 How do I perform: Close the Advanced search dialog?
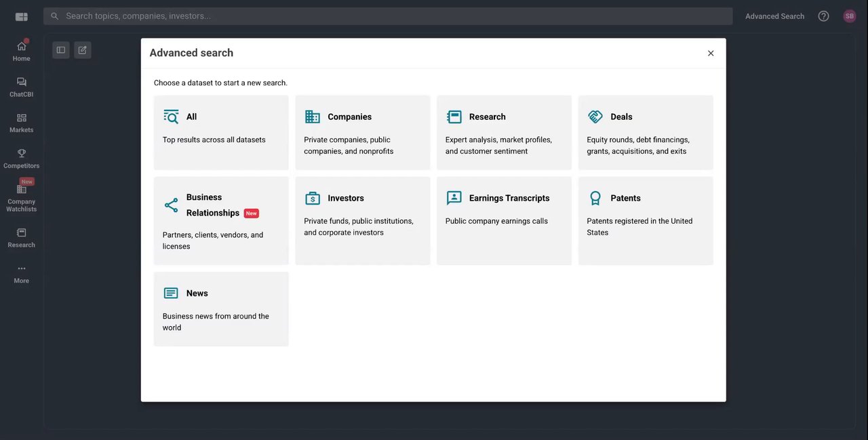tap(711, 54)
